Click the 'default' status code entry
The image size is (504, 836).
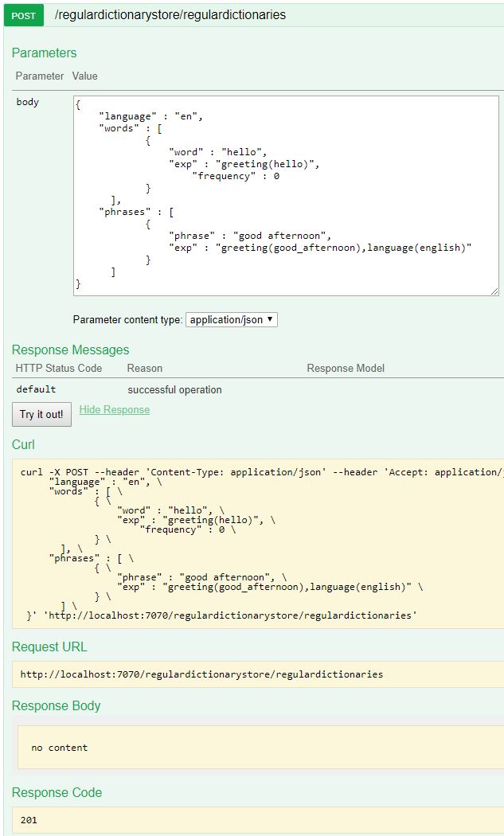click(x=36, y=389)
